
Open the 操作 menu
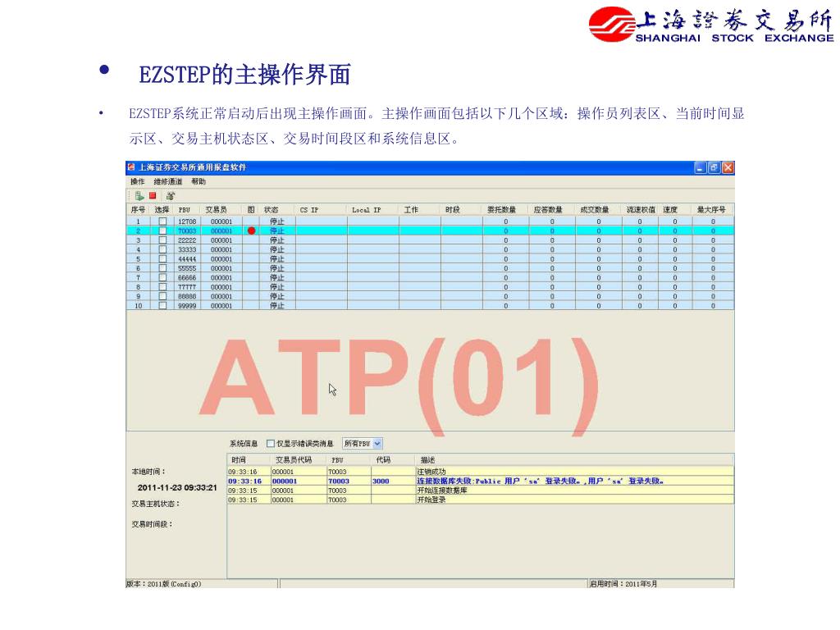pyautogui.click(x=138, y=181)
